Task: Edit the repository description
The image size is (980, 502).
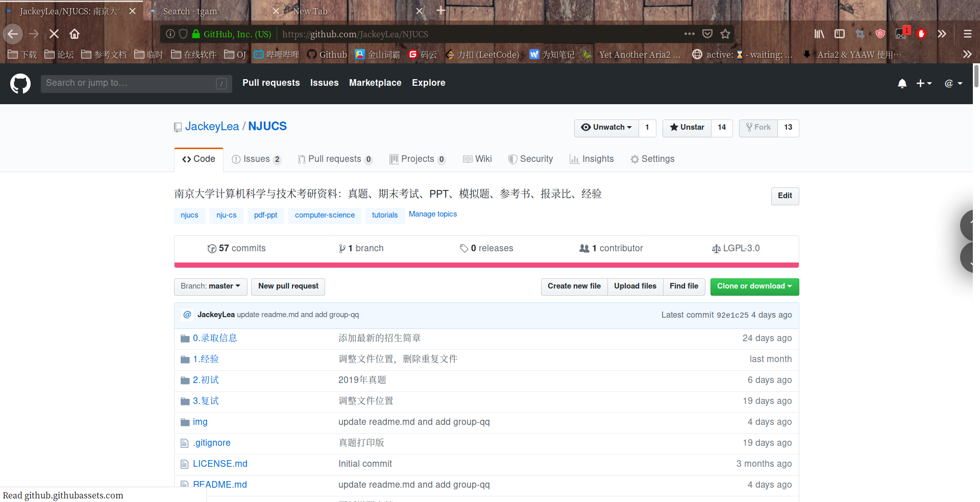Action: 785,196
